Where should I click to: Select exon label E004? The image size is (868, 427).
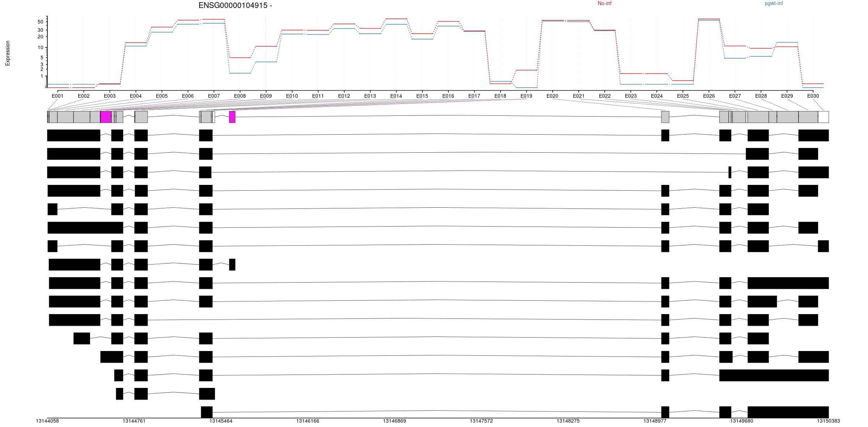[x=136, y=96]
